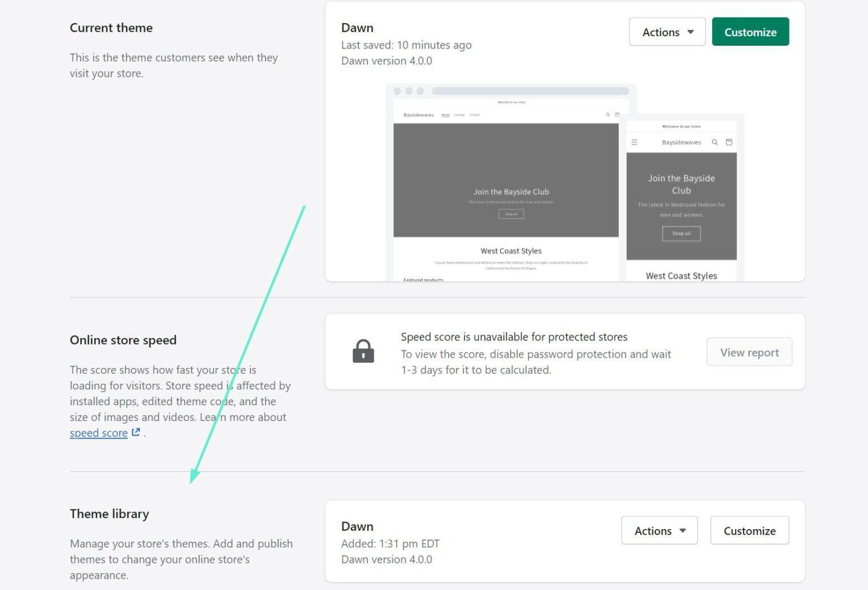Viewport: 868px width, 590px height.
Task: Select Catalog in the preview navigation
Action: 458,114
